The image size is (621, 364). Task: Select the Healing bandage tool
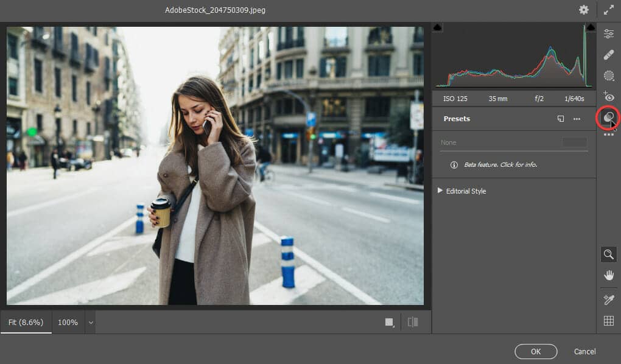pyautogui.click(x=608, y=55)
